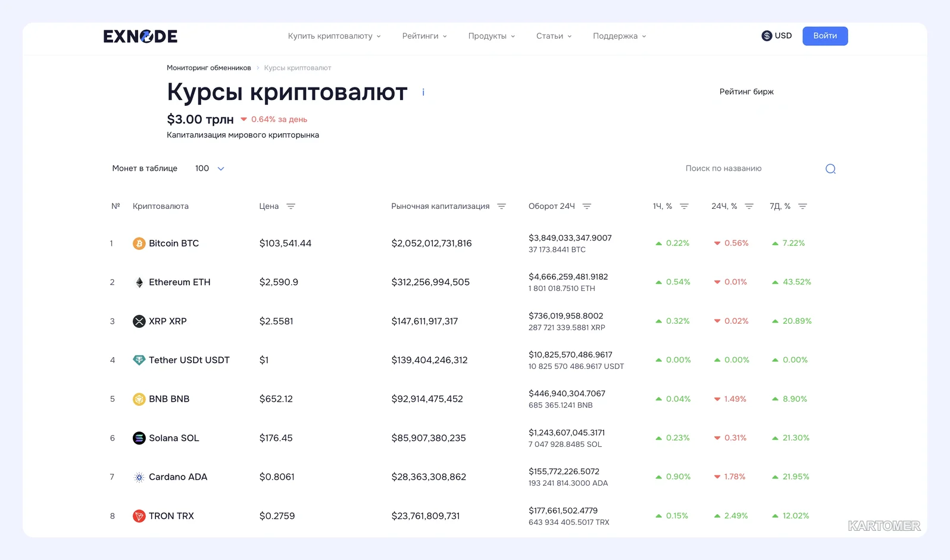Click the Оборот 24Ч sort icon
The width and height of the screenshot is (950, 560).
pos(586,207)
